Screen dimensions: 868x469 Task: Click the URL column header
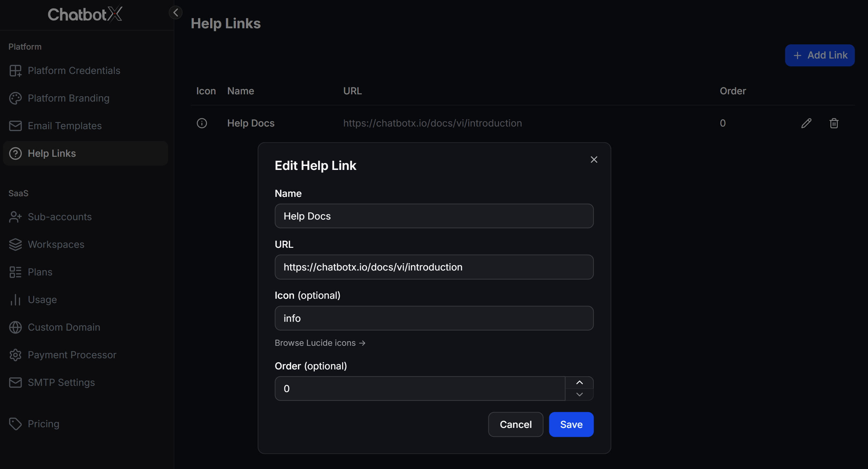pyautogui.click(x=353, y=91)
